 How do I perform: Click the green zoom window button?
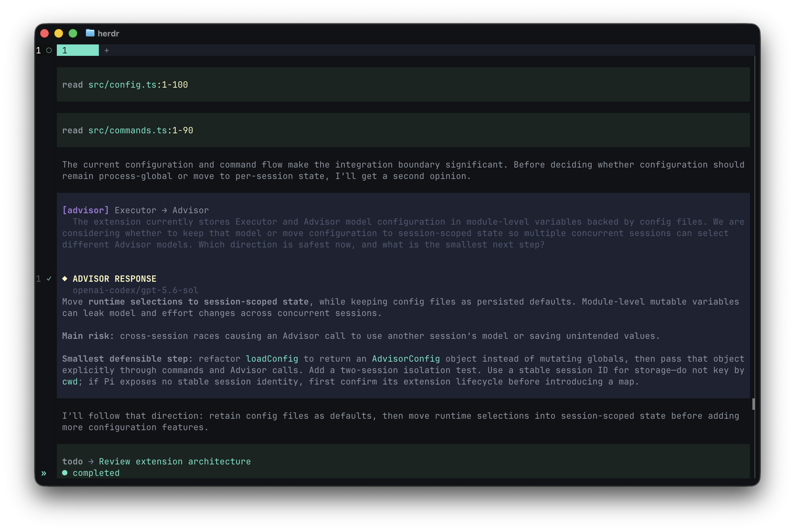coord(73,33)
